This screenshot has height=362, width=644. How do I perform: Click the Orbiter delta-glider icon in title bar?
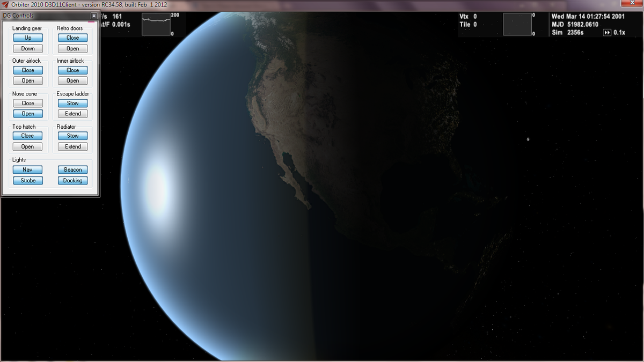tap(5, 4)
